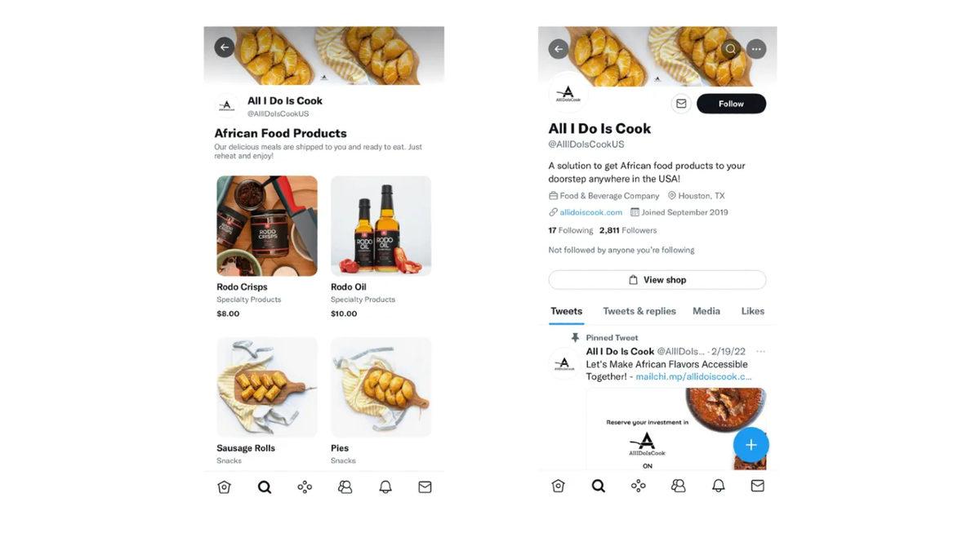Switch to the Tweets & replies tab
Screen dimensions: 980x551
[639, 311]
